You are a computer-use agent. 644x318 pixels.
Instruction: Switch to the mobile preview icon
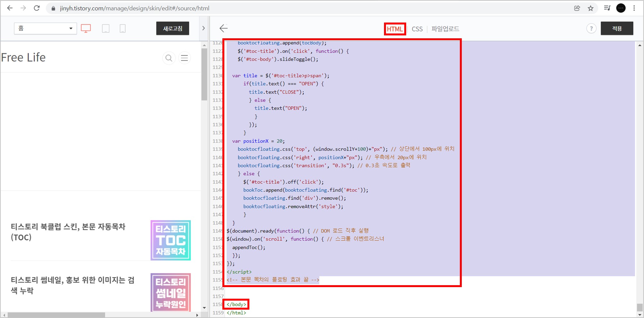point(122,28)
